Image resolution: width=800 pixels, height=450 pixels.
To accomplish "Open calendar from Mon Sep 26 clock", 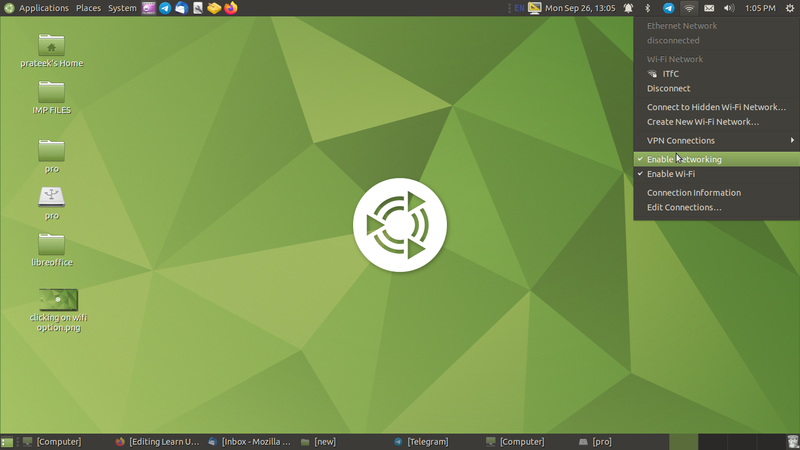I will click(580, 8).
